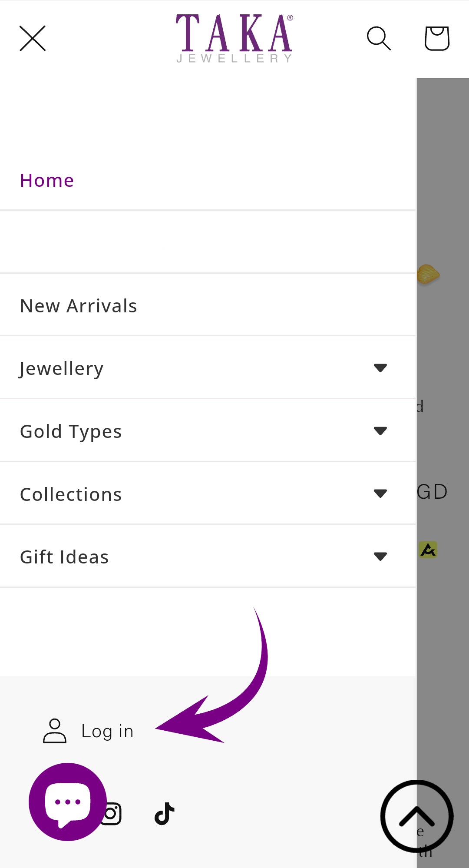Expand the Gift Ideas dropdown arrow
The image size is (469, 868).
[x=380, y=556]
